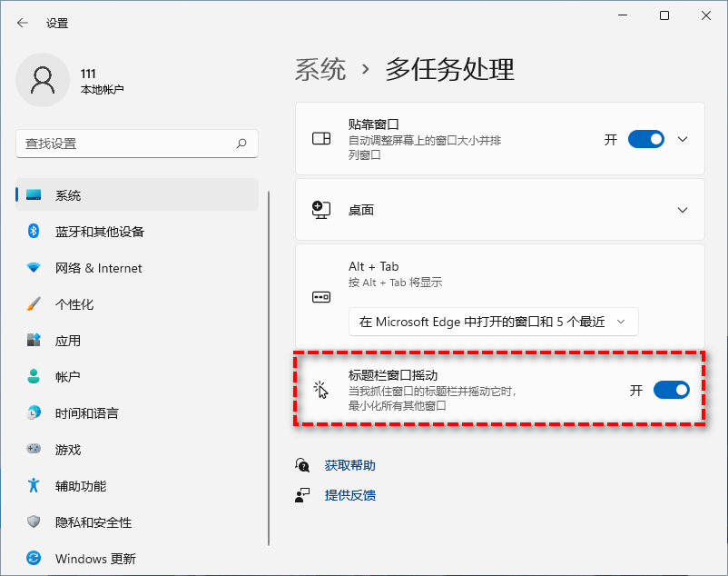
Task: Click the user account avatar icon
Action: pyautogui.click(x=42, y=80)
